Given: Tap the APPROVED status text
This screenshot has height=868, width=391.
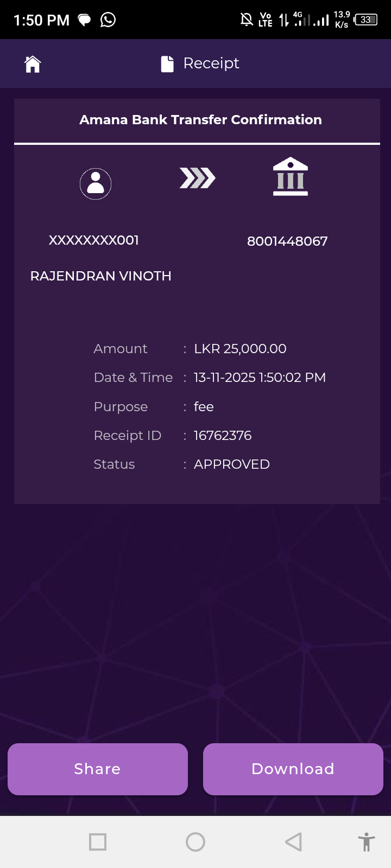Looking at the screenshot, I should click(x=232, y=464).
